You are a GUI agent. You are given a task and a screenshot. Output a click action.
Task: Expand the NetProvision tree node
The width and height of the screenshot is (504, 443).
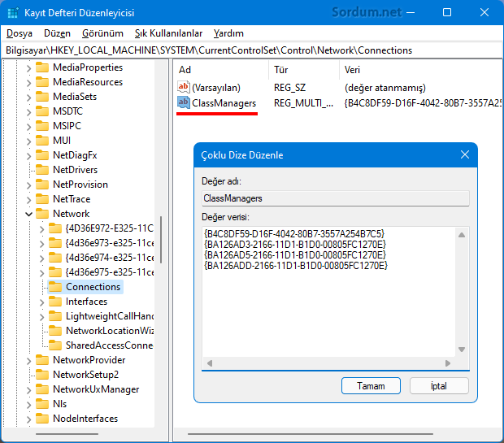(x=29, y=185)
